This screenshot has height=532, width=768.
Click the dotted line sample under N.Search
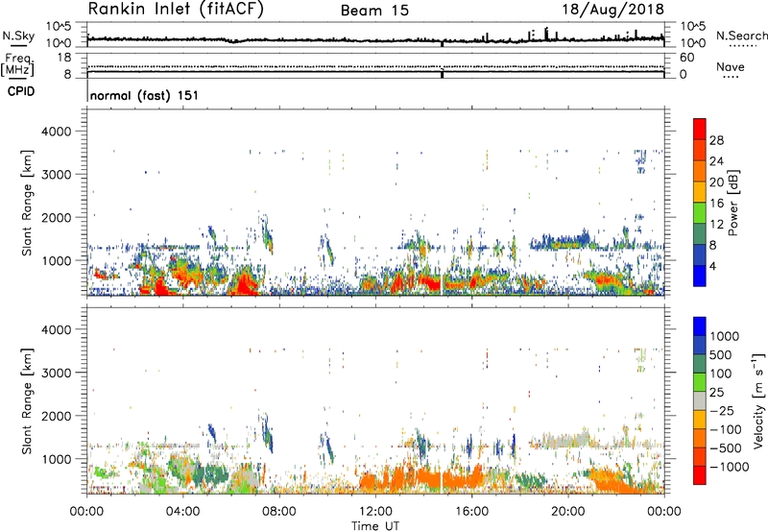click(743, 46)
